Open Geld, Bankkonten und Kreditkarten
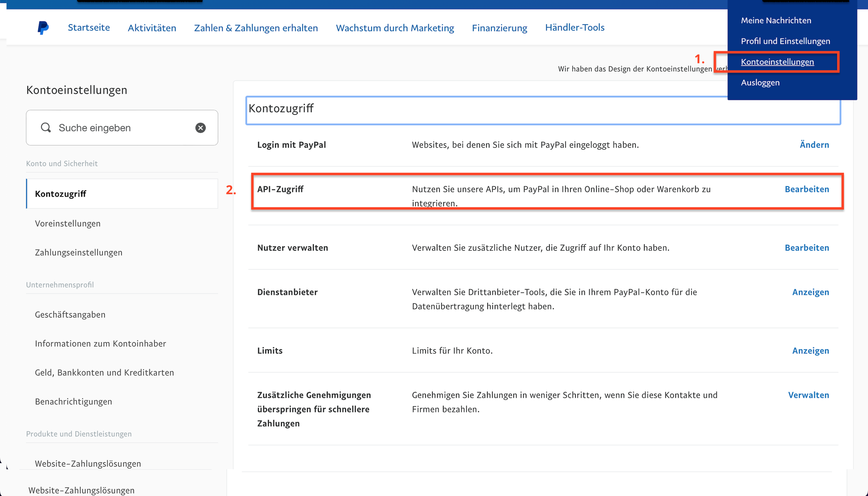Viewport: 868px width, 496px height. pyautogui.click(x=104, y=373)
